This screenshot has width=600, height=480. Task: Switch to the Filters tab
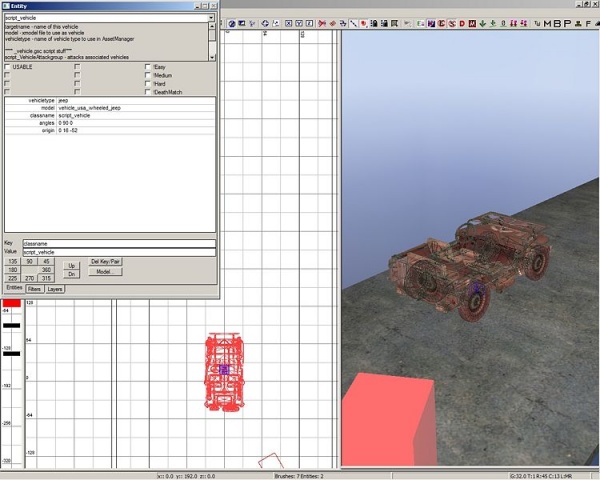[34, 288]
